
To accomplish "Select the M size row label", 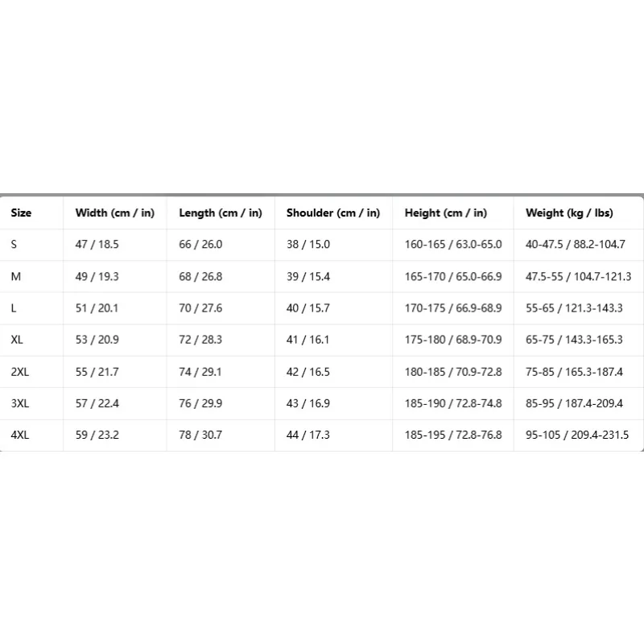I will (x=15, y=276).
